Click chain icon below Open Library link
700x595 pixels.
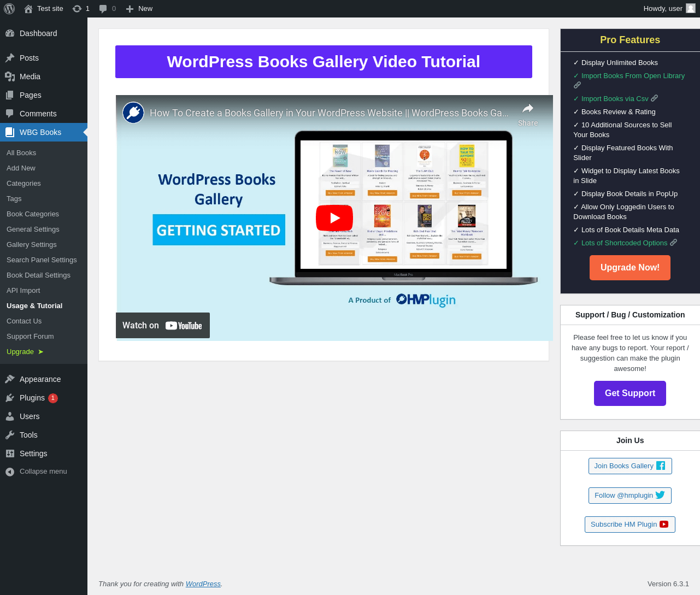click(577, 85)
